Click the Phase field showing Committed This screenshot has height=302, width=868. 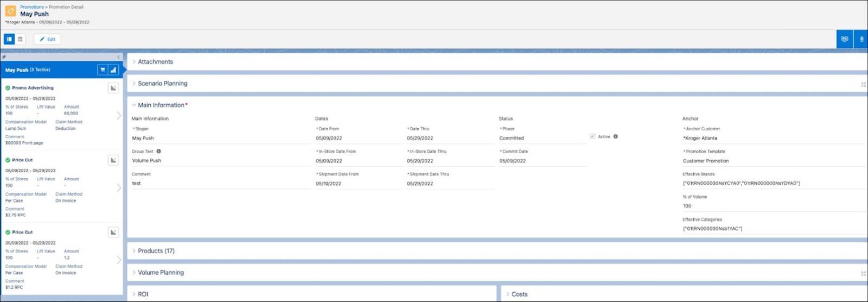click(542, 138)
